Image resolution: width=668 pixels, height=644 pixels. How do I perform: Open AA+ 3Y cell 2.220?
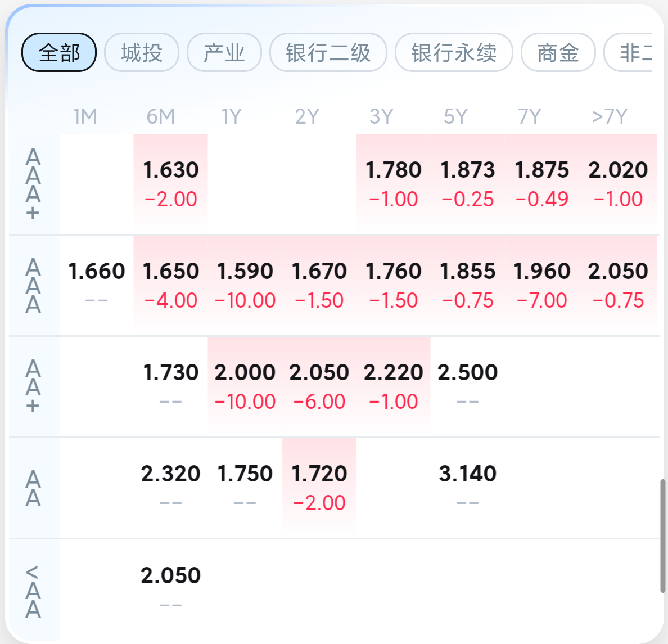393,386
